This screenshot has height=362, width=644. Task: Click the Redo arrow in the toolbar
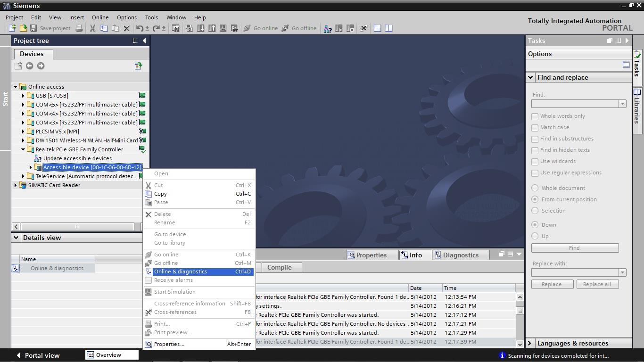click(156, 28)
